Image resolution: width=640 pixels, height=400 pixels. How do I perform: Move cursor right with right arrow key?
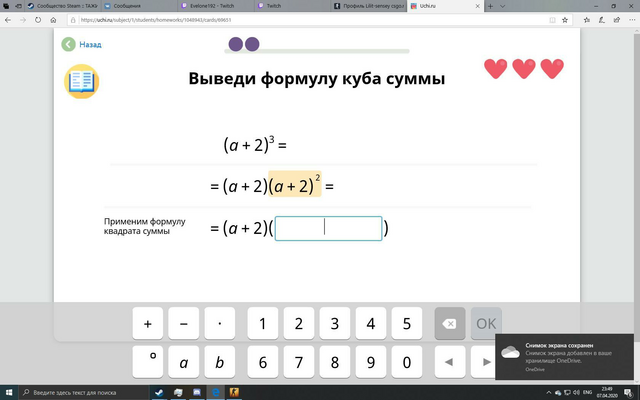coord(483,362)
